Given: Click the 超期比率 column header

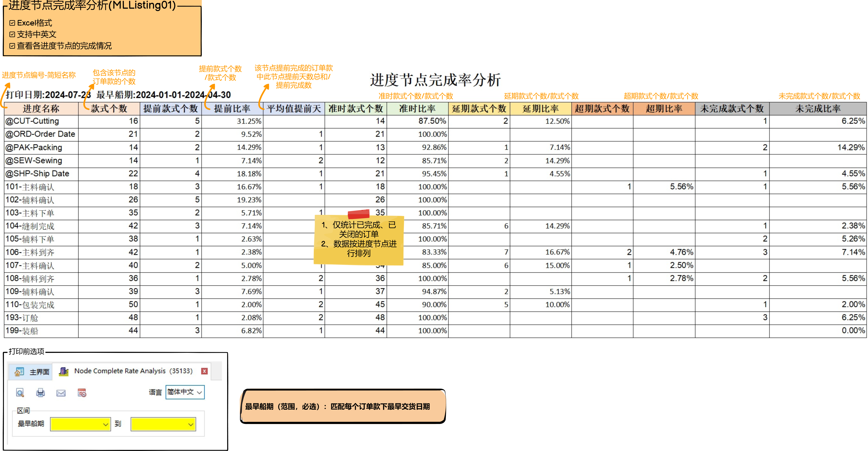Looking at the screenshot, I should [664, 109].
